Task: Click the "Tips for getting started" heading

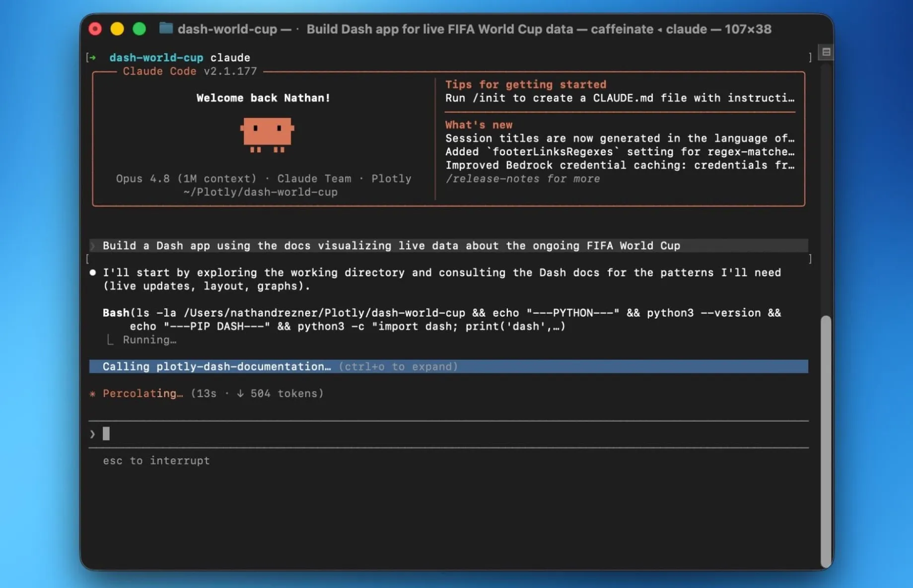Action: pyautogui.click(x=526, y=84)
